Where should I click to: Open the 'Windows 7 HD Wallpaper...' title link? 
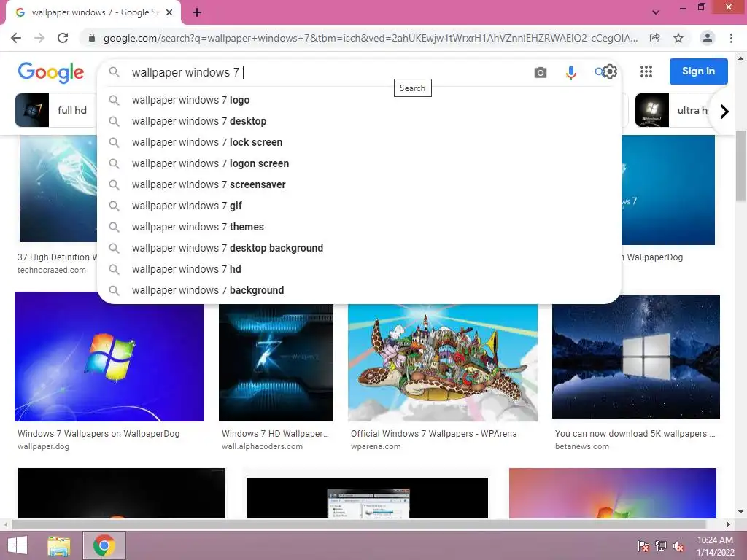(275, 434)
